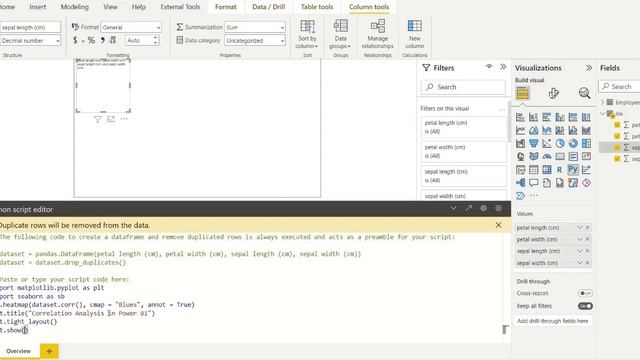The width and height of the screenshot is (640, 360).
Task: Choose the stacked bar chart visual
Action: click(520, 118)
